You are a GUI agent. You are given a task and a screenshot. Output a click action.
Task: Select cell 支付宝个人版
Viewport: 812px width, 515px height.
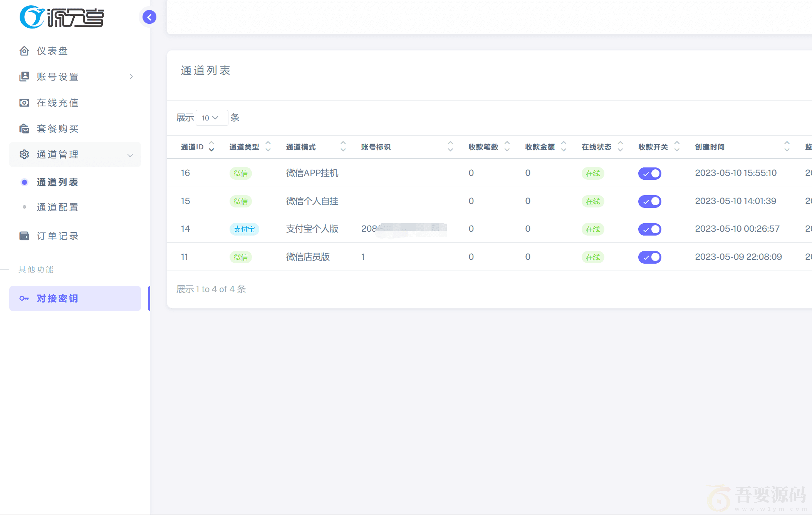point(312,229)
